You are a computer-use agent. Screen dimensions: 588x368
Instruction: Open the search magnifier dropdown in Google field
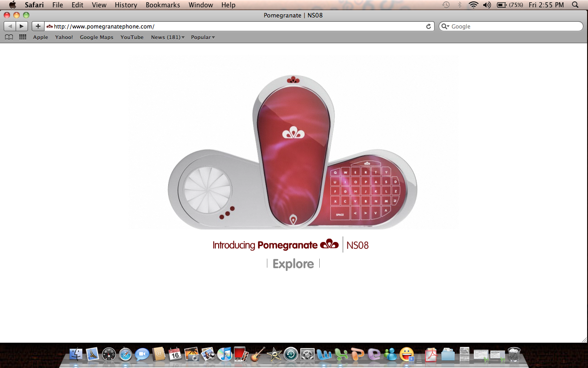coord(445,26)
